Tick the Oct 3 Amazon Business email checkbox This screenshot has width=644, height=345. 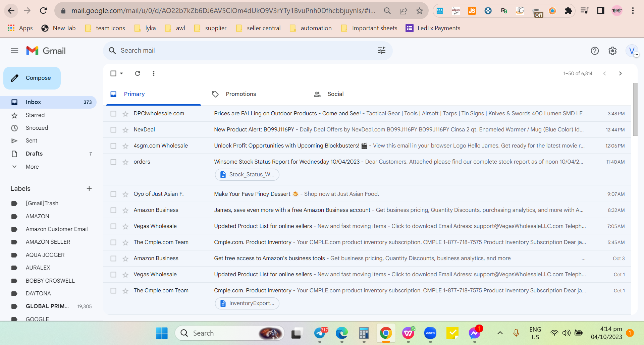pyautogui.click(x=113, y=258)
